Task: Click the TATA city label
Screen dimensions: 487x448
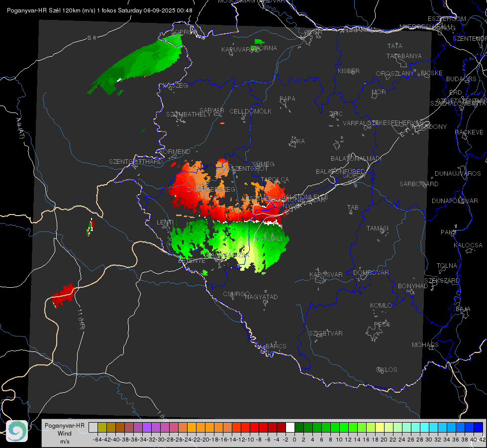Action: (x=395, y=46)
